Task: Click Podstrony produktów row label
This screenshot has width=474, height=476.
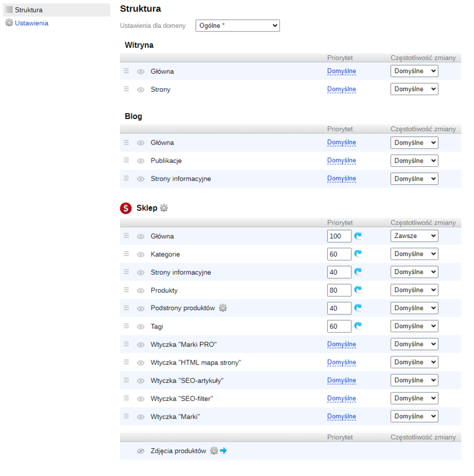Action: 182,308
